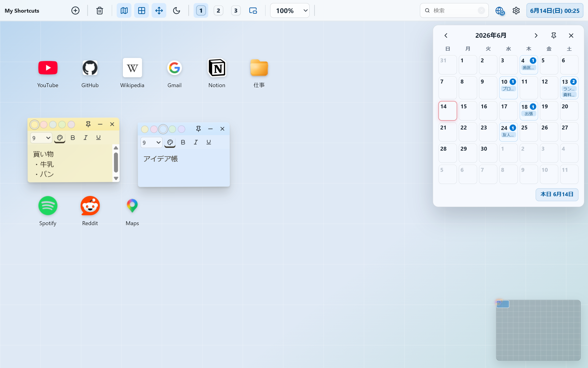
Task: Click the アイデア帳 note text
Action: coord(161,159)
